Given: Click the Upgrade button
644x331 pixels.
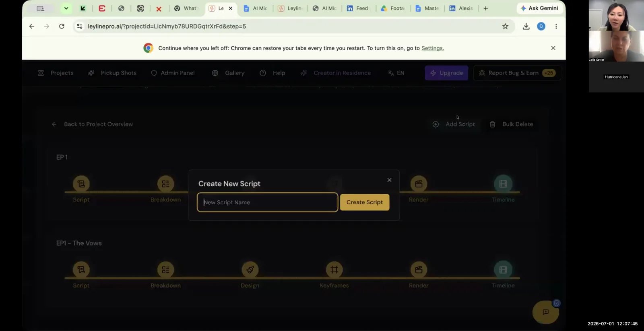Looking at the screenshot, I should [446, 73].
